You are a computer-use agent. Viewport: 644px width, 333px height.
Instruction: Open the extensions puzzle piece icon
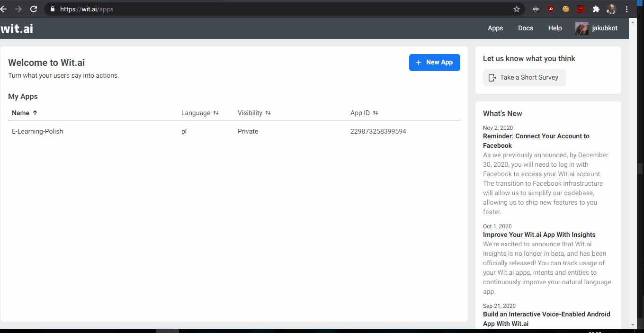(x=596, y=9)
